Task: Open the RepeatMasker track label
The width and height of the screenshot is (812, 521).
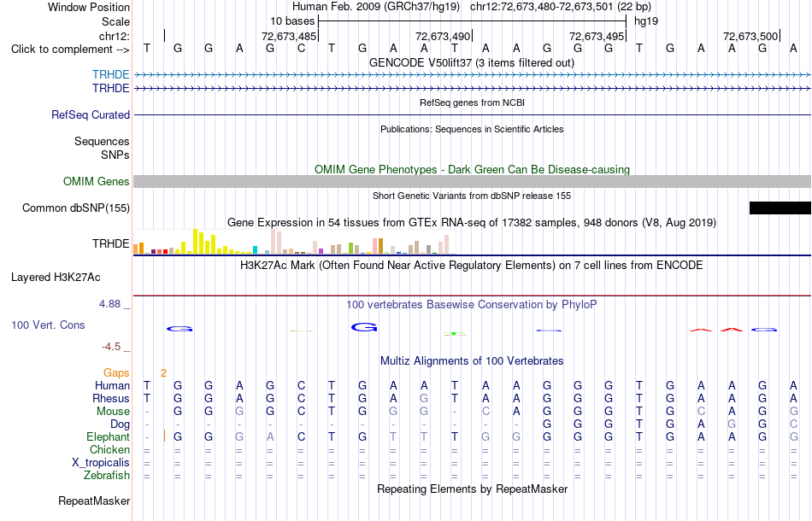Action: (x=94, y=501)
